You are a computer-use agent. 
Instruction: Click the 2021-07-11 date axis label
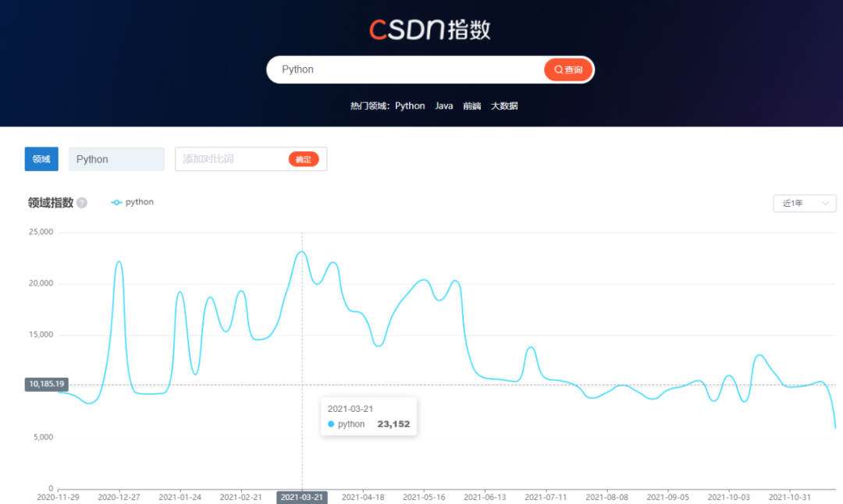(x=546, y=497)
